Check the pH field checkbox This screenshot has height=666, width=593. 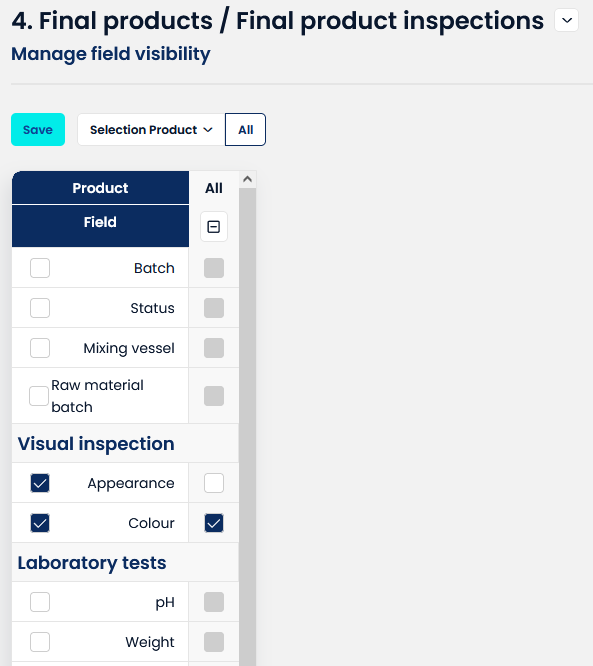coord(40,602)
